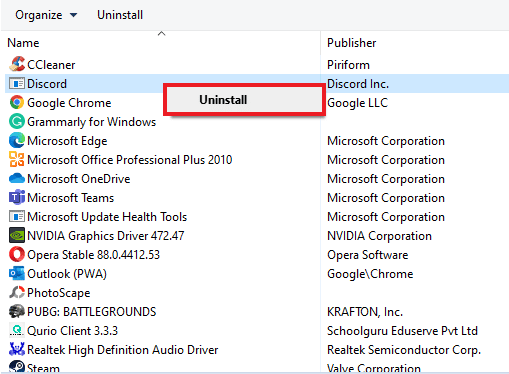
Task: Click the Google LLC publisher cell
Action: (357, 103)
